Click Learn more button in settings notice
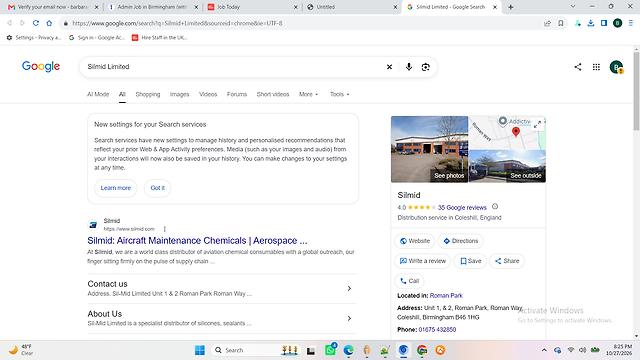The image size is (640, 360). click(x=116, y=188)
